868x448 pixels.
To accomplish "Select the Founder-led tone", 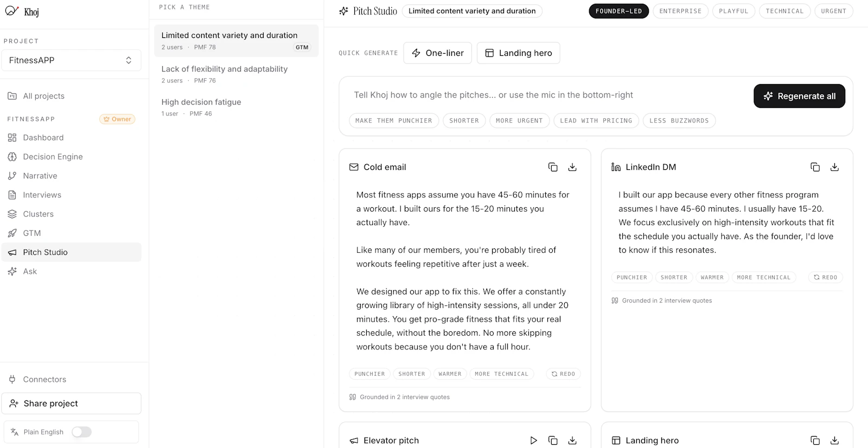I will pyautogui.click(x=618, y=11).
